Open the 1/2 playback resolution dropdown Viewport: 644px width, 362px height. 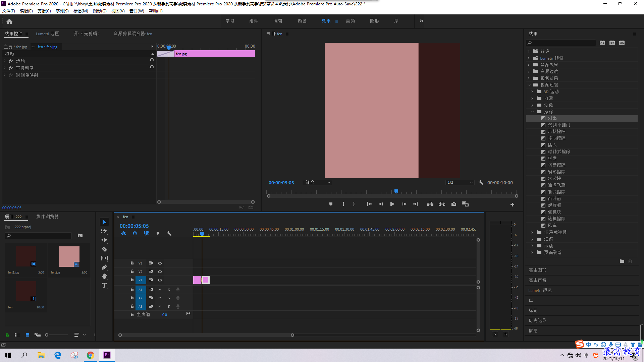coord(460,183)
